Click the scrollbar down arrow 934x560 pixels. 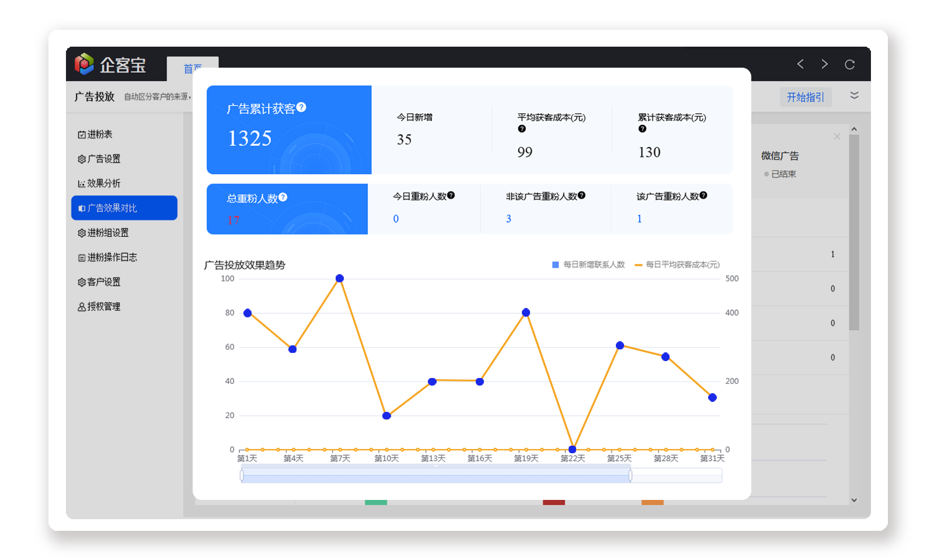854,500
